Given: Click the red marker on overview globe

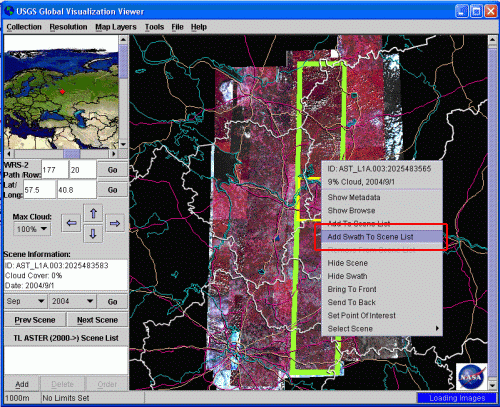Looking at the screenshot, I should pos(62,91).
